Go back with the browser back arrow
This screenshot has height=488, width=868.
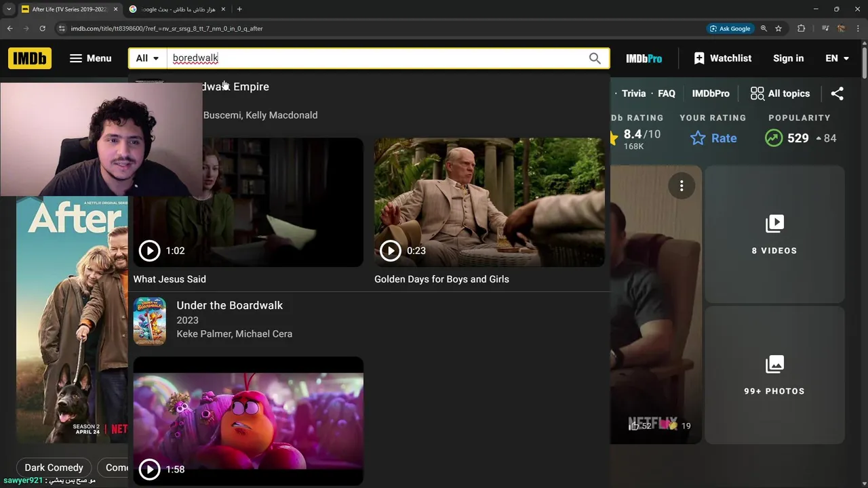(9, 28)
